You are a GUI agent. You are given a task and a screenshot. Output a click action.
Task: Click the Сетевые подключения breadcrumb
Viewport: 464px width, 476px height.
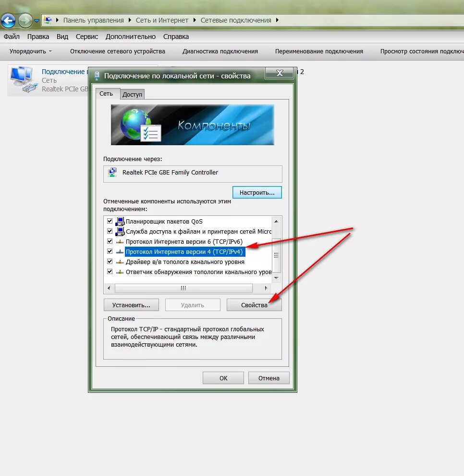(236, 20)
